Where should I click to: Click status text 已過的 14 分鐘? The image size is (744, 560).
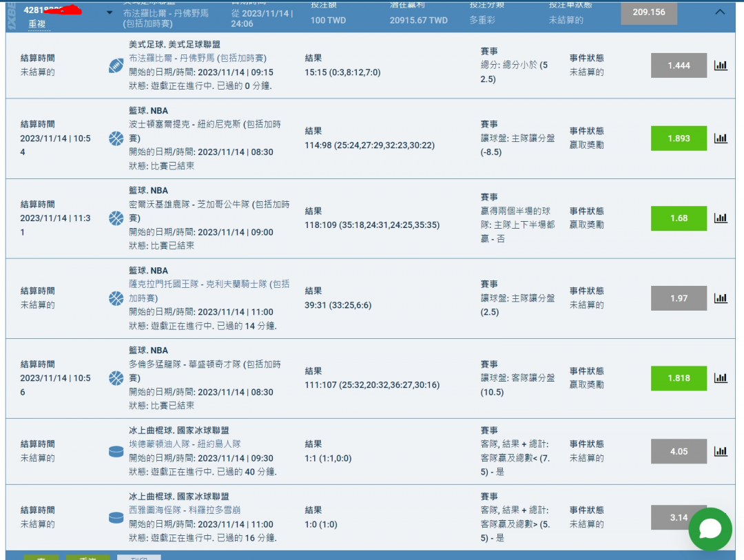coord(246,326)
